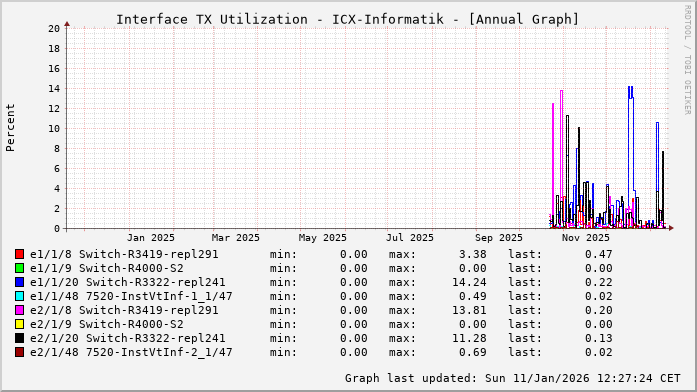Click the max value 11.28

469,338
